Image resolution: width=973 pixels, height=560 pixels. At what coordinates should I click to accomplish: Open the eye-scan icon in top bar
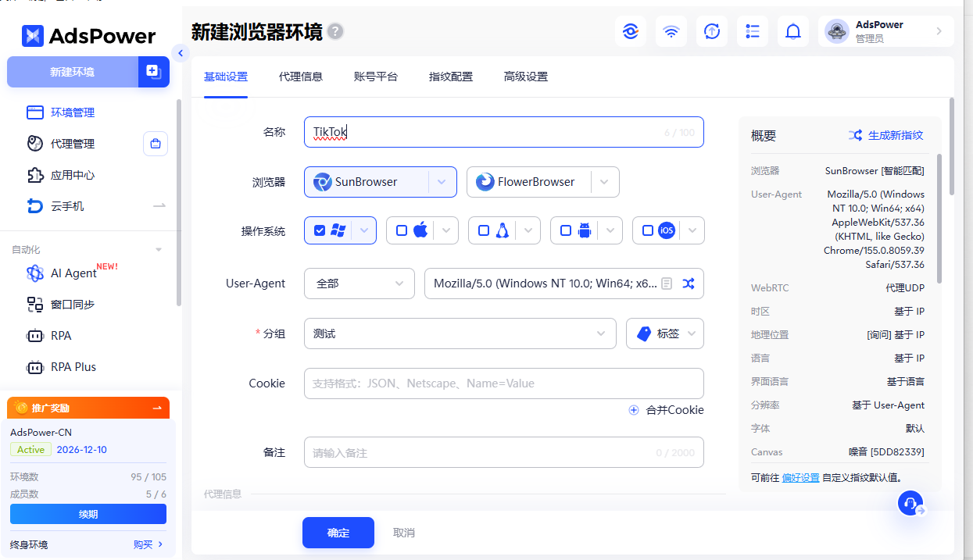point(631,31)
